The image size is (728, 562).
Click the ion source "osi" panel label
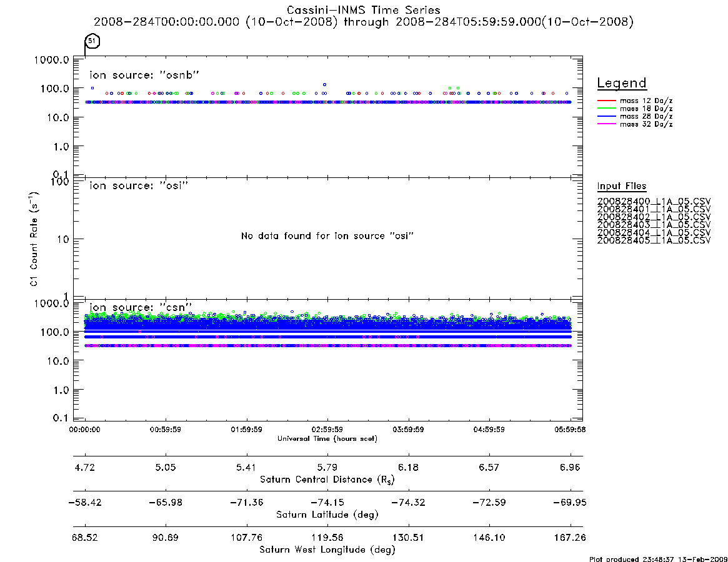(139, 185)
